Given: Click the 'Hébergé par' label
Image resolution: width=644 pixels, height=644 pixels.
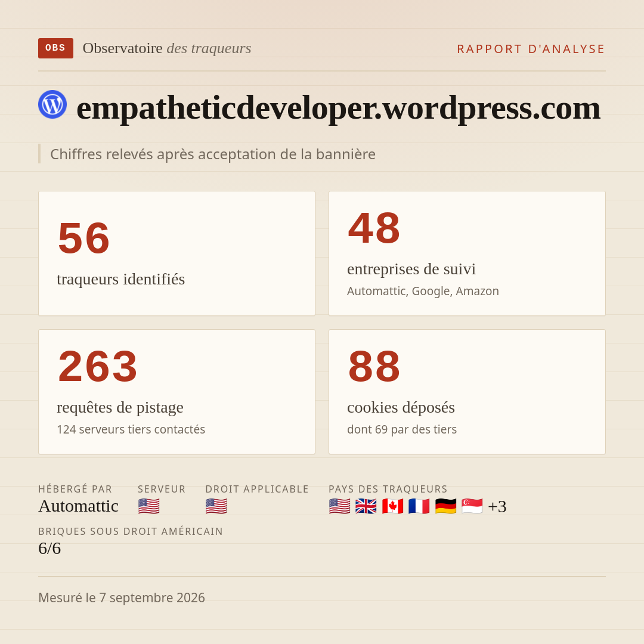Looking at the screenshot, I should point(75,489).
